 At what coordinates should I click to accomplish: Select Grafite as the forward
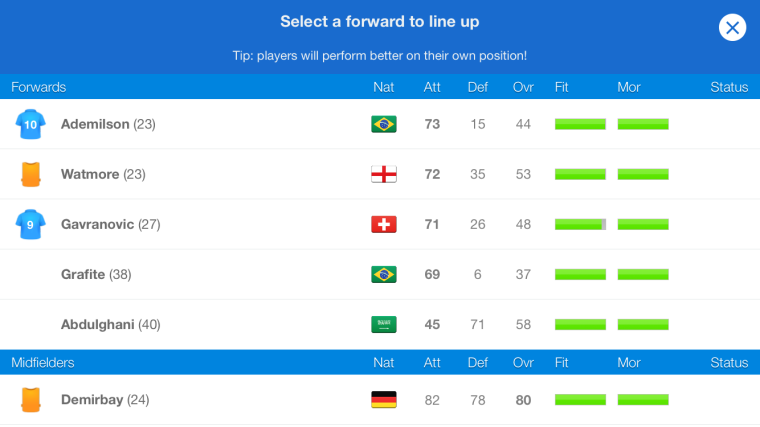click(x=380, y=274)
